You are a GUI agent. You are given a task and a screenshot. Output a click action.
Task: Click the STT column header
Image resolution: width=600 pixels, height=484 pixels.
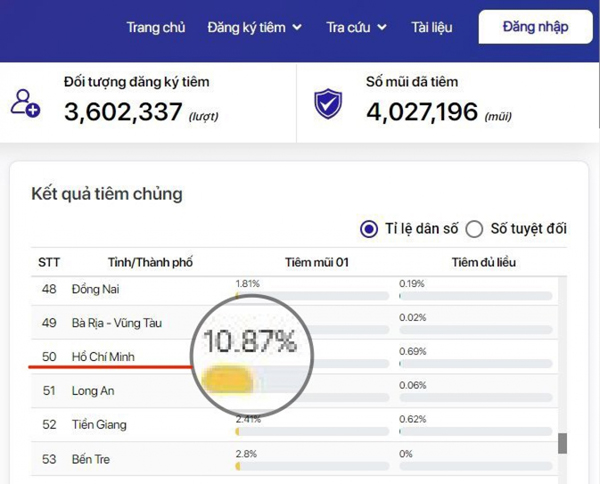(x=49, y=262)
